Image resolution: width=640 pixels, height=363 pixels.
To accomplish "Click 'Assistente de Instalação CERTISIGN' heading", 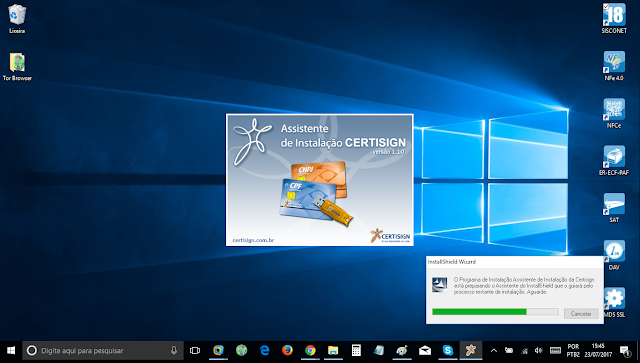I will pos(343,136).
